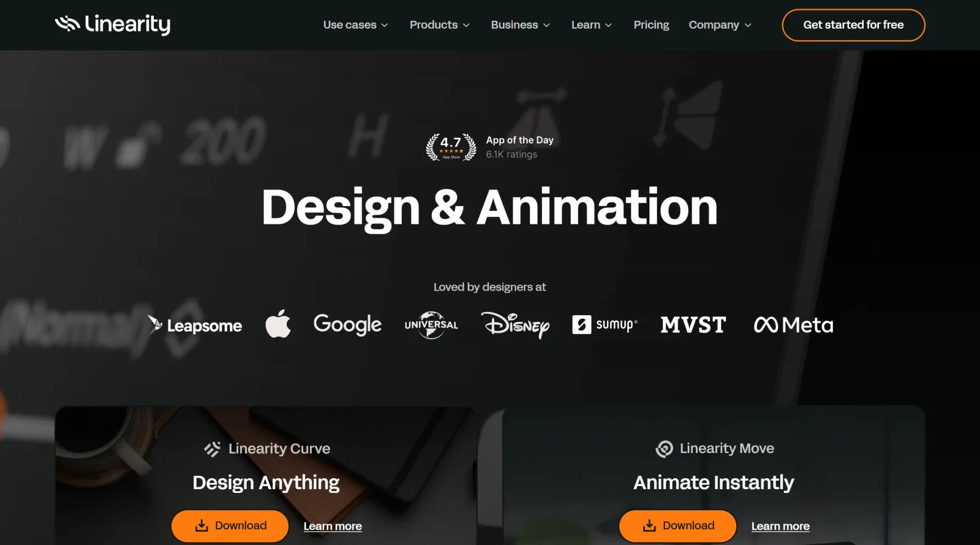Click the 4.7 App Store rating badge
The image size is (980, 545).
pos(451,147)
